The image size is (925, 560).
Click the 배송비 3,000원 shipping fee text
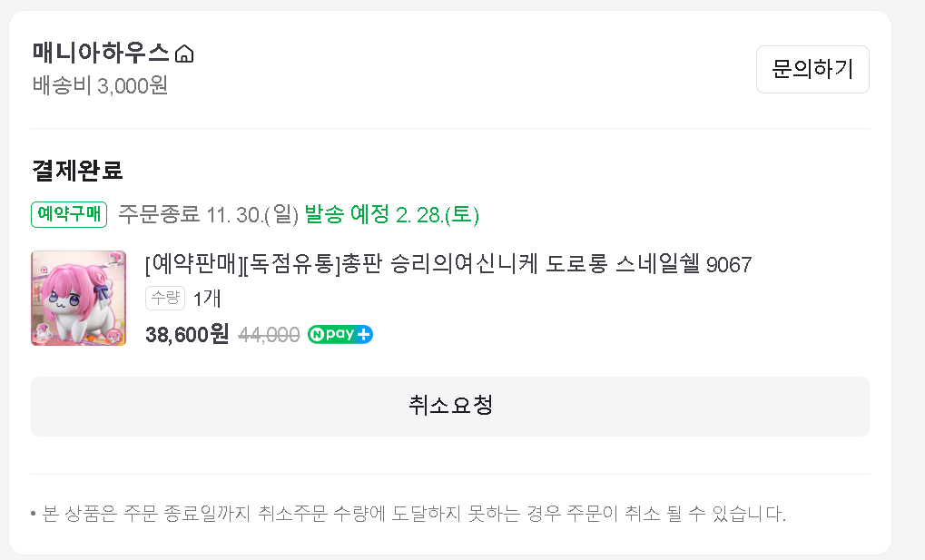pos(100,85)
